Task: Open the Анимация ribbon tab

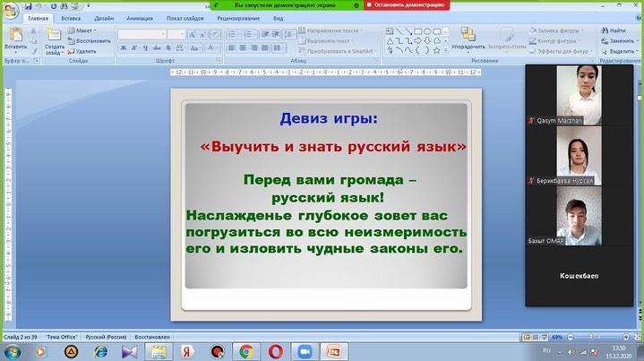Action: click(139, 18)
